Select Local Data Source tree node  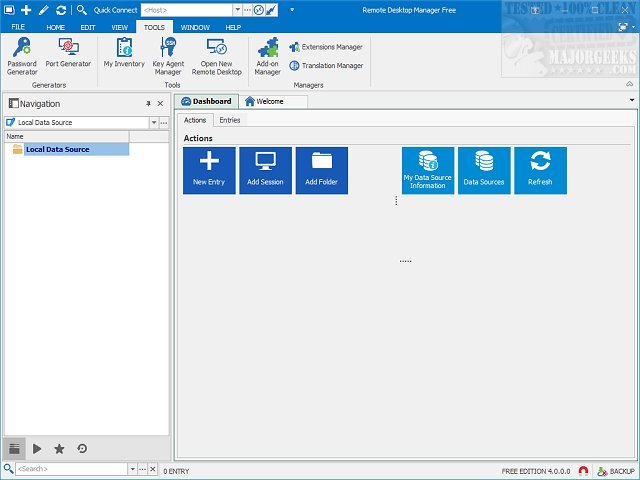coord(57,149)
